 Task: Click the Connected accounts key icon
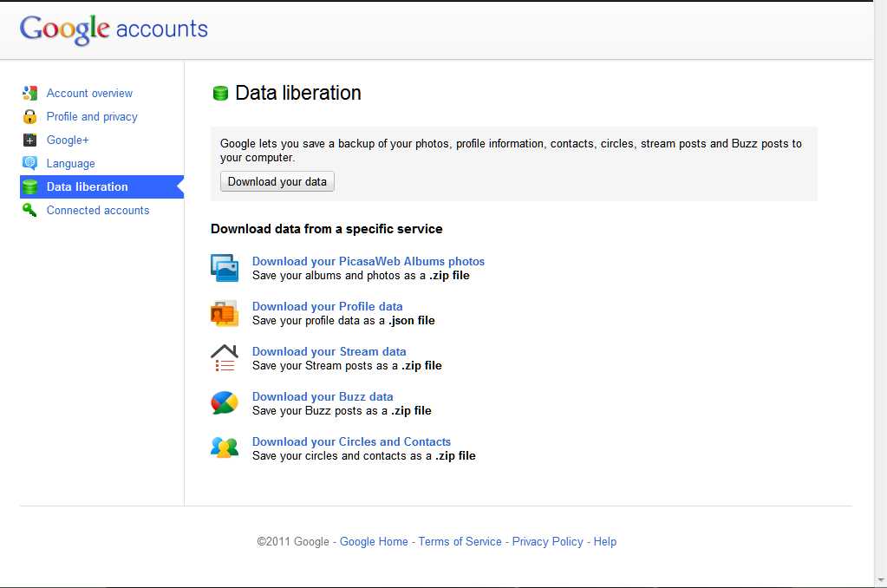[30, 210]
